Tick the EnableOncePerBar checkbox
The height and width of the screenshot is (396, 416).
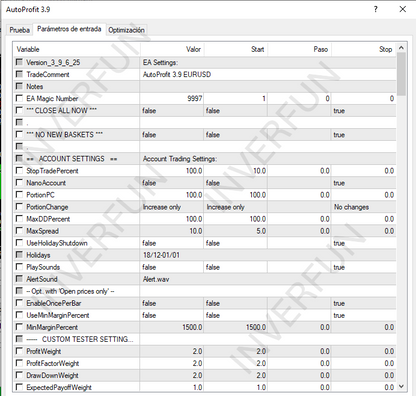[19, 303]
